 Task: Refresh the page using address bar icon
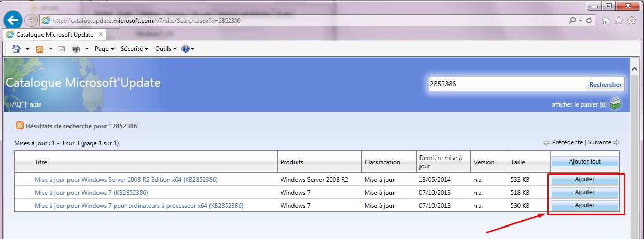pyautogui.click(x=589, y=21)
